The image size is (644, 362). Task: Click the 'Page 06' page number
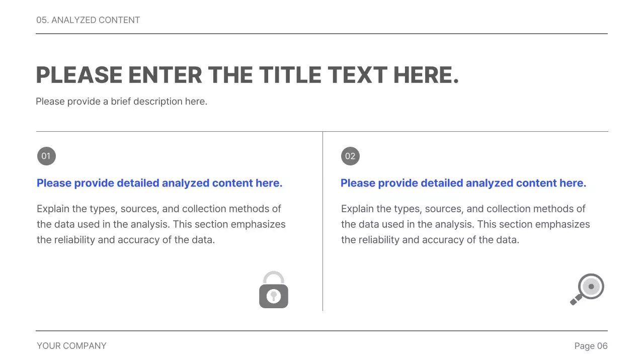point(591,346)
